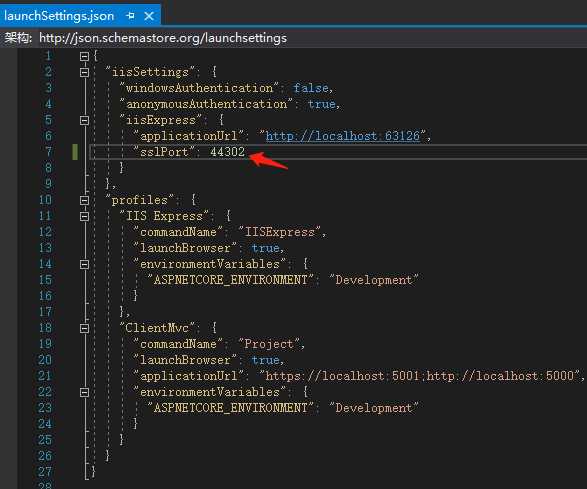Click the "iisExpress" key on line 5

(161, 120)
